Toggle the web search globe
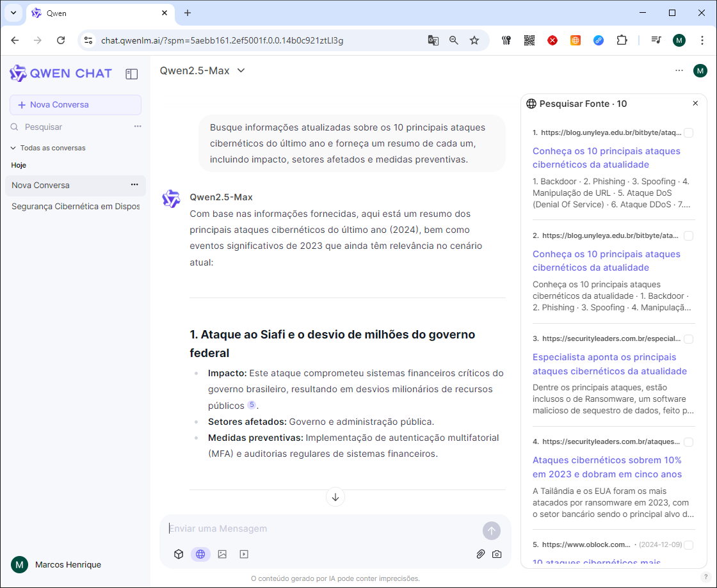 pos(200,554)
